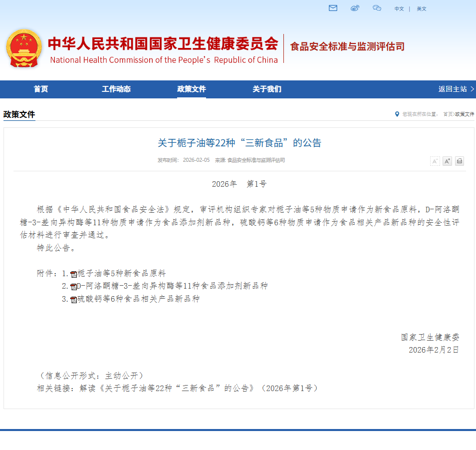
Task: Increase article font size with A+ icon
Action: [x=447, y=161]
